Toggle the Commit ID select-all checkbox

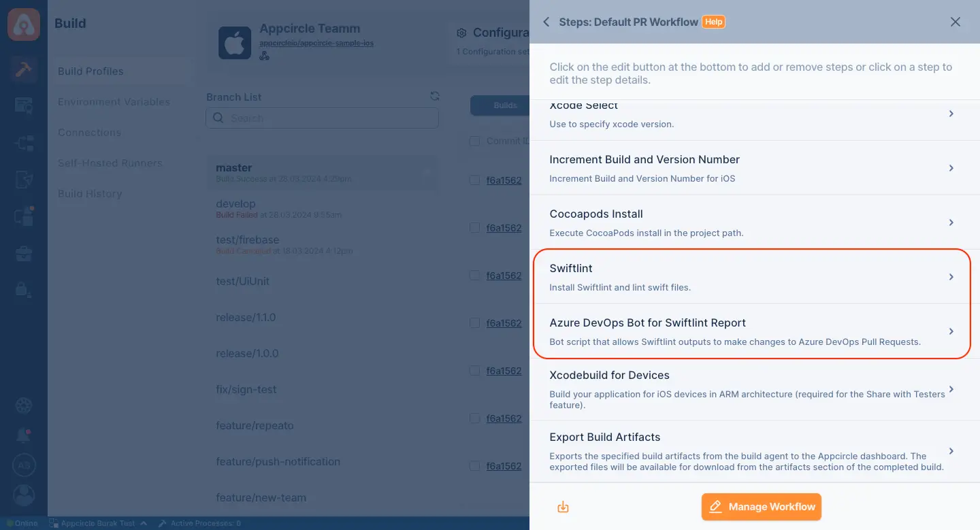[474, 141]
